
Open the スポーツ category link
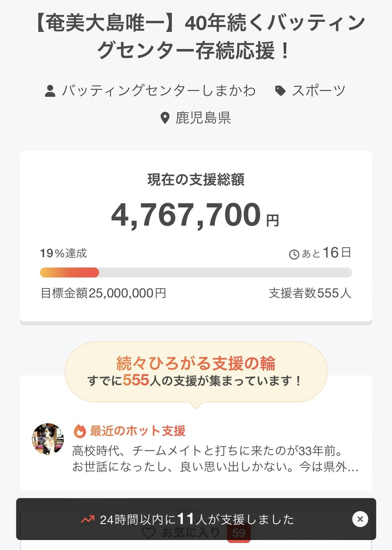(x=319, y=91)
